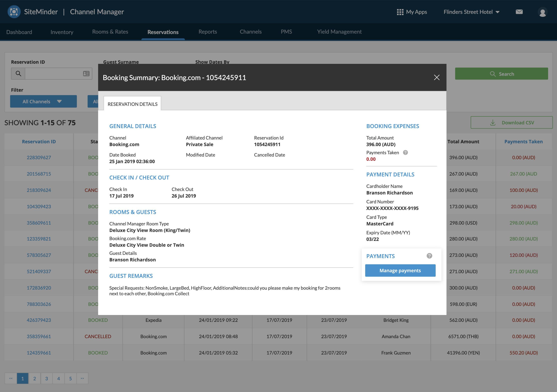
Task: Click the Manage payments button
Action: [x=400, y=270]
